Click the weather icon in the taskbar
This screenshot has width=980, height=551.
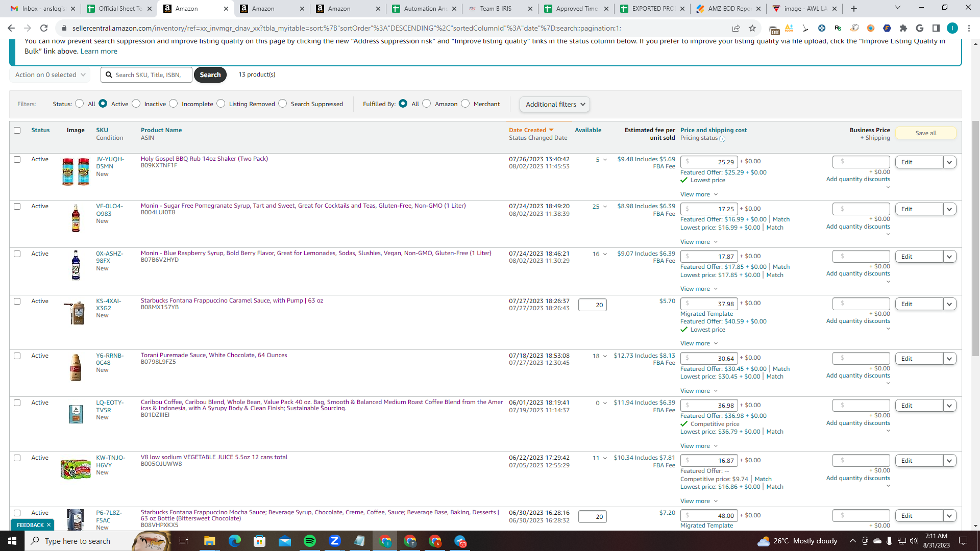point(764,541)
